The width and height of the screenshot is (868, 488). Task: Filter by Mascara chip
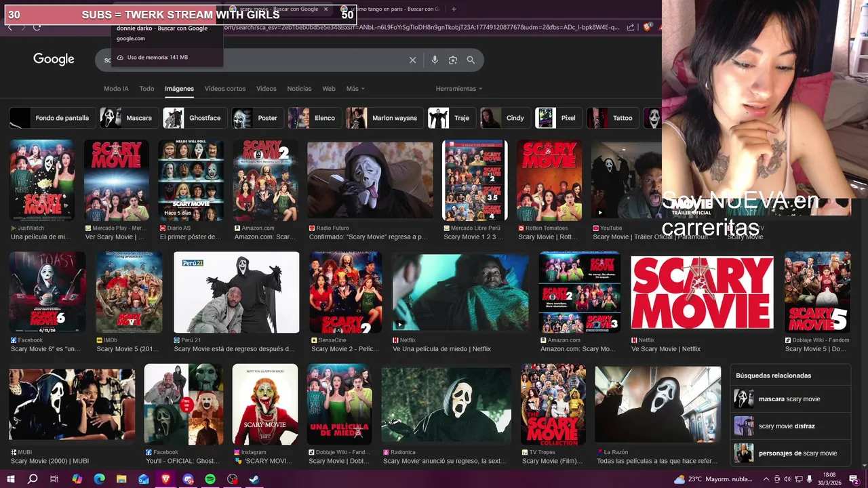(x=129, y=118)
